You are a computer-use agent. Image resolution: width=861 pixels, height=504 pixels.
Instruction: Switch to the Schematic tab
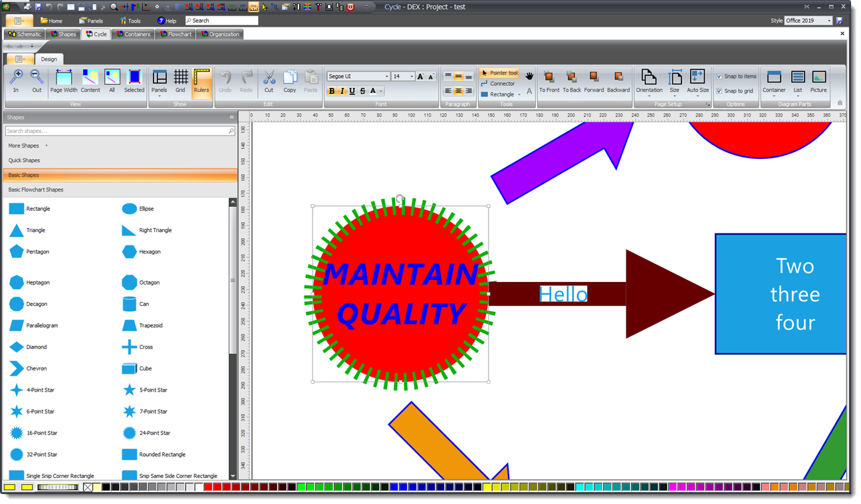[x=25, y=34]
